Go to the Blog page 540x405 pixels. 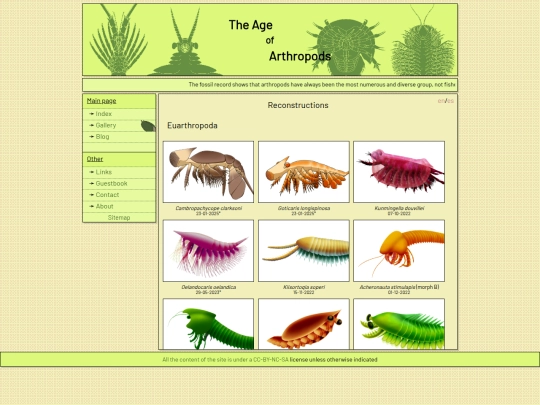(x=102, y=137)
